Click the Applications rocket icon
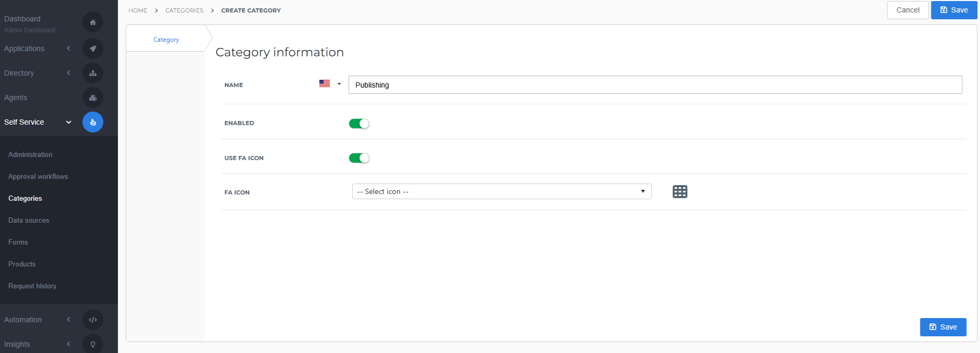 tap(93, 48)
